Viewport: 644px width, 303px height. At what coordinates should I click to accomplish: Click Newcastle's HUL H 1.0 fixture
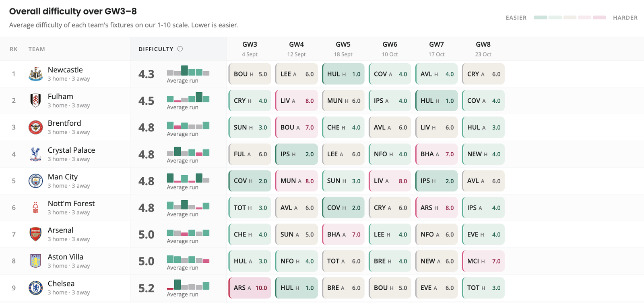point(343,74)
